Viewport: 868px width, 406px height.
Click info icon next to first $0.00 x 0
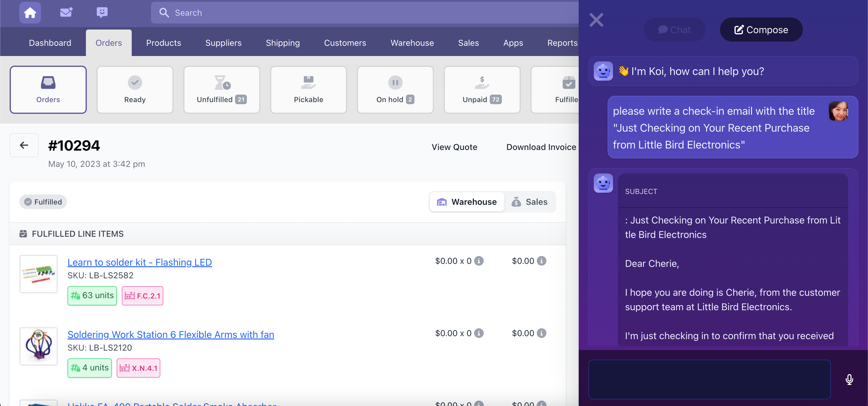[x=479, y=261]
